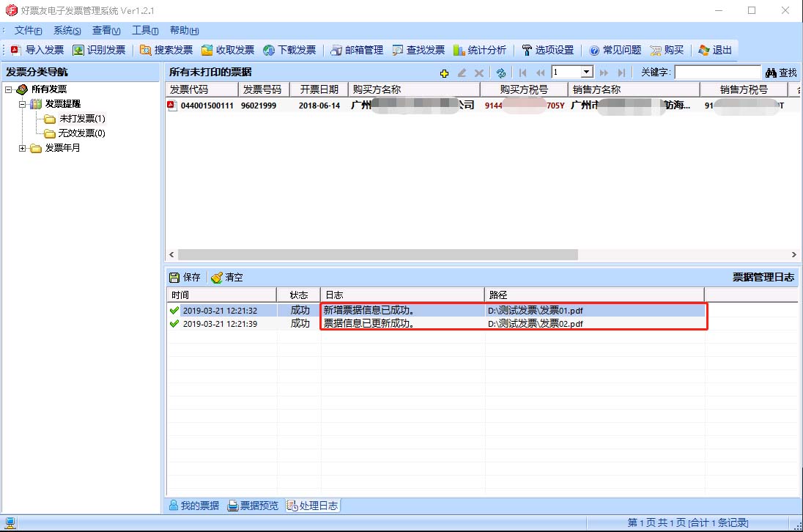This screenshot has height=532, width=803.
Task: Click the PDF icon of invoice 96021999
Action: coord(171,105)
